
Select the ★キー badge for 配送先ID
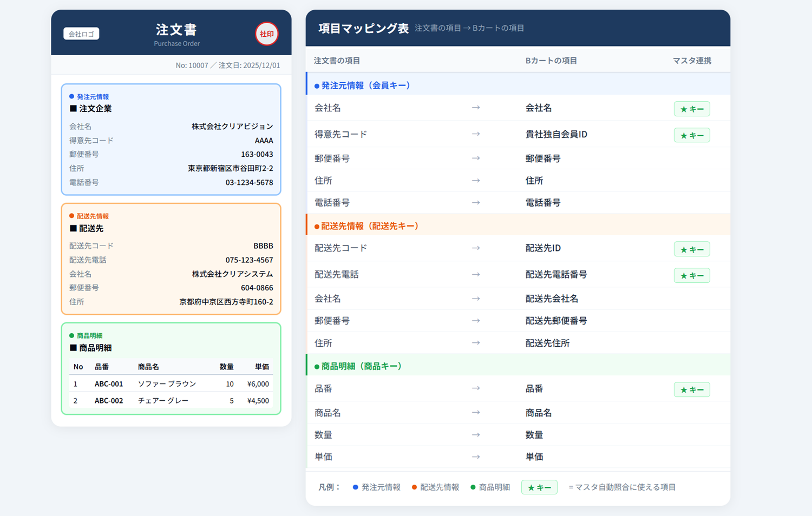click(691, 249)
